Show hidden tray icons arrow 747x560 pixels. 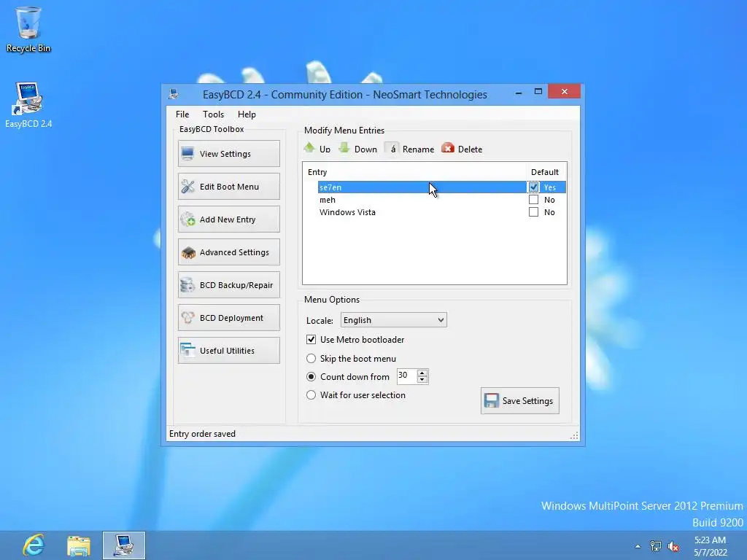[x=638, y=546]
